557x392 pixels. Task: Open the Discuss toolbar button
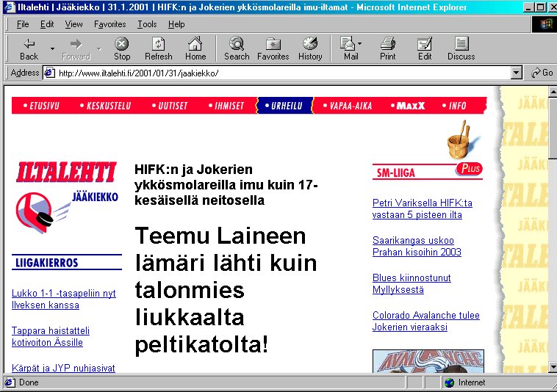[x=461, y=49]
